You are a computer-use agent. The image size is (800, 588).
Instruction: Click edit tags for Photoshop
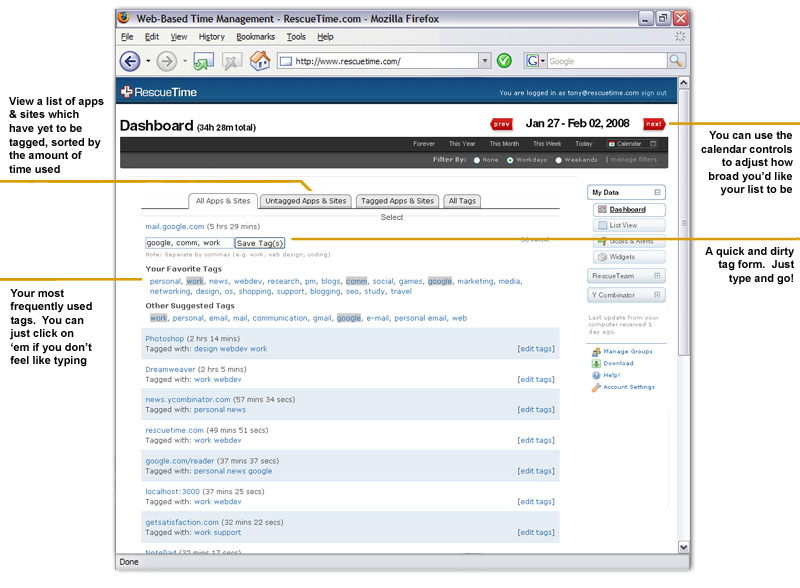[536, 349]
